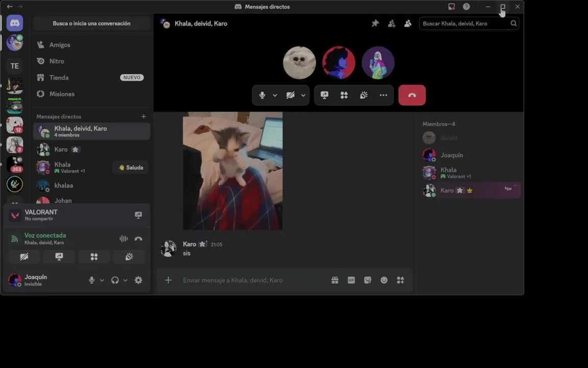Click search magnifier icon
Image resolution: width=588 pixels, height=368 pixels.
(x=513, y=24)
